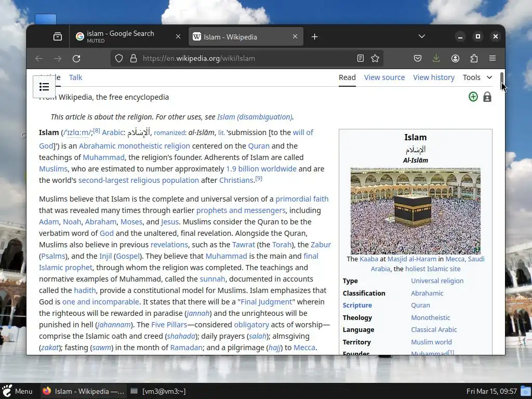Close the Islam - Wikipedia tab
The height and width of the screenshot is (399, 532).
[x=295, y=37]
